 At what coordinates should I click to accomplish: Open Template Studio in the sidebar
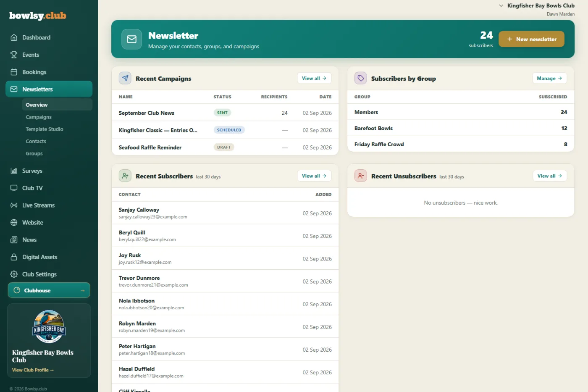57,129
